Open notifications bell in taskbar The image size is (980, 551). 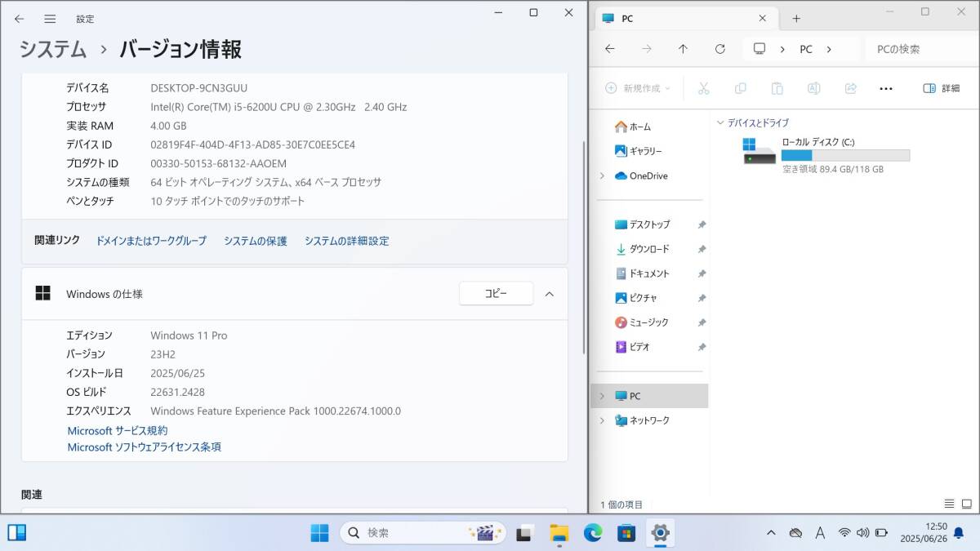point(959,533)
